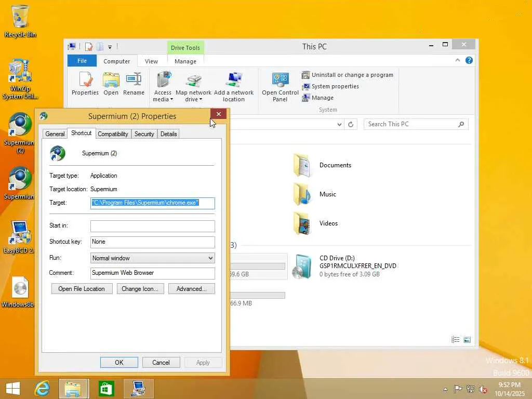Viewport: 532px width, 399px height.
Task: Select the WinZip System Utilities desktop icon
Action: point(20,79)
